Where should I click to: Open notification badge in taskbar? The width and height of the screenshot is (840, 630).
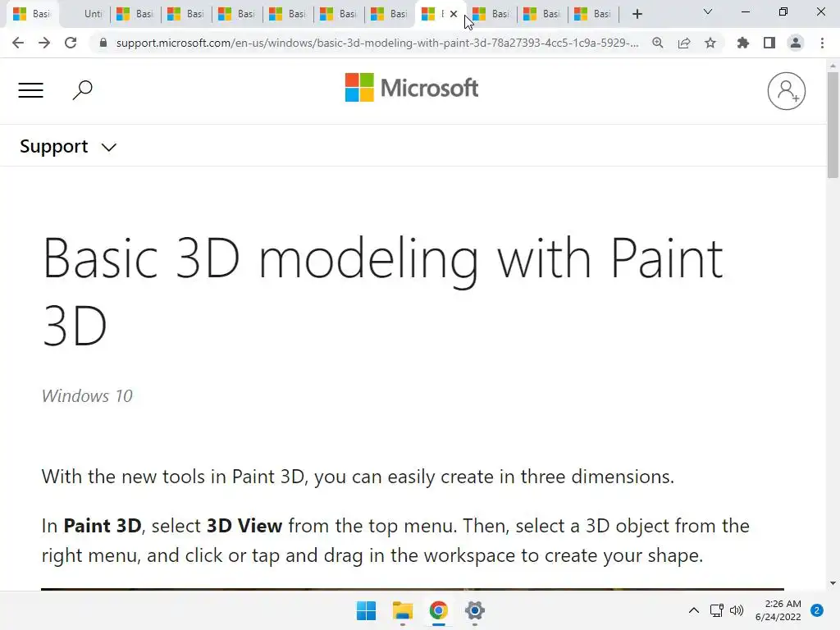tap(817, 610)
